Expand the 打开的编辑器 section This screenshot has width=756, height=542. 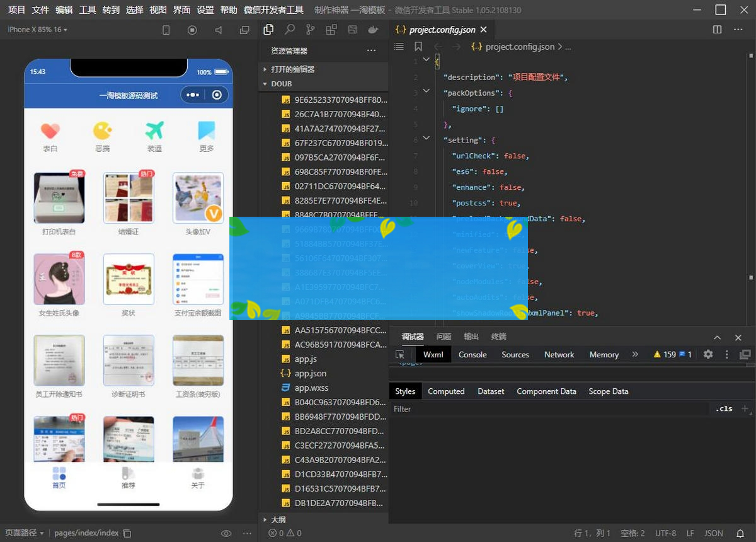pyautogui.click(x=292, y=69)
